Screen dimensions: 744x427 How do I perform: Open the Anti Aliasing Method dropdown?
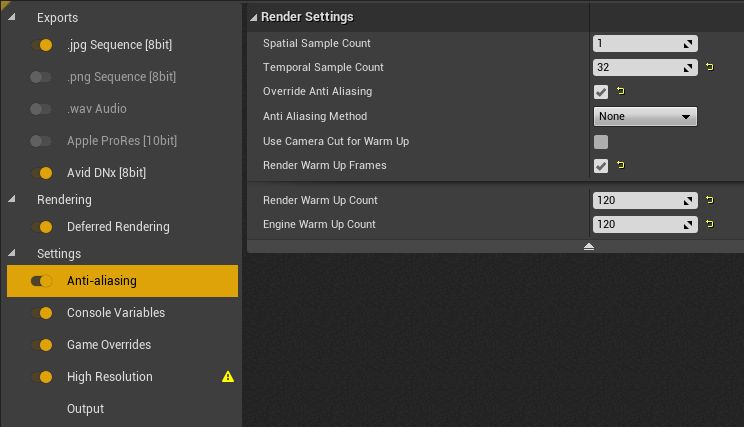point(645,116)
